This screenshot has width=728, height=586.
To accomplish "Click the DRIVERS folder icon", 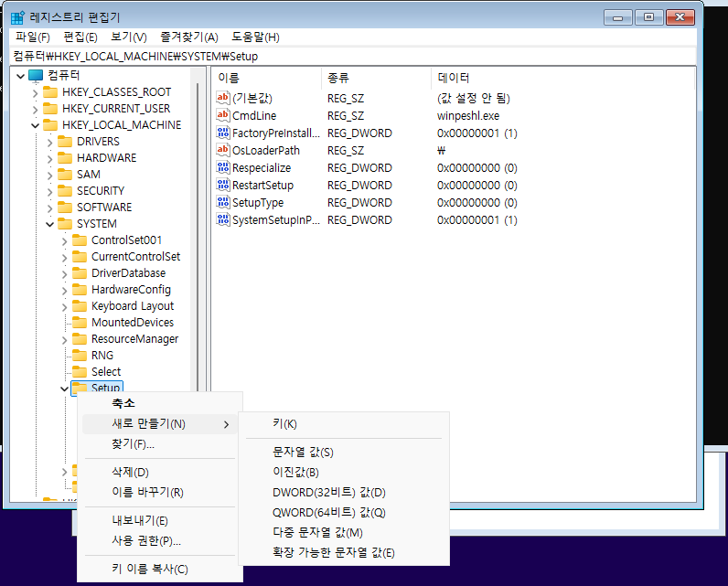I will [65, 142].
